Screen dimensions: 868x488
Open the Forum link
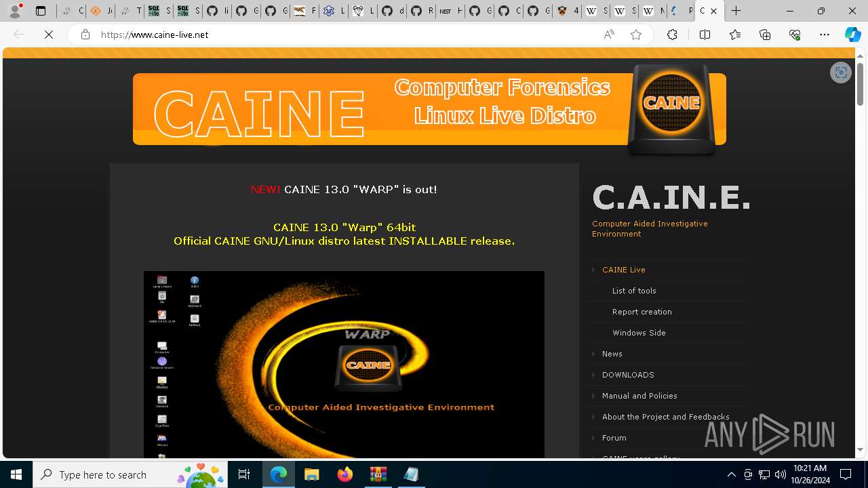click(x=614, y=438)
